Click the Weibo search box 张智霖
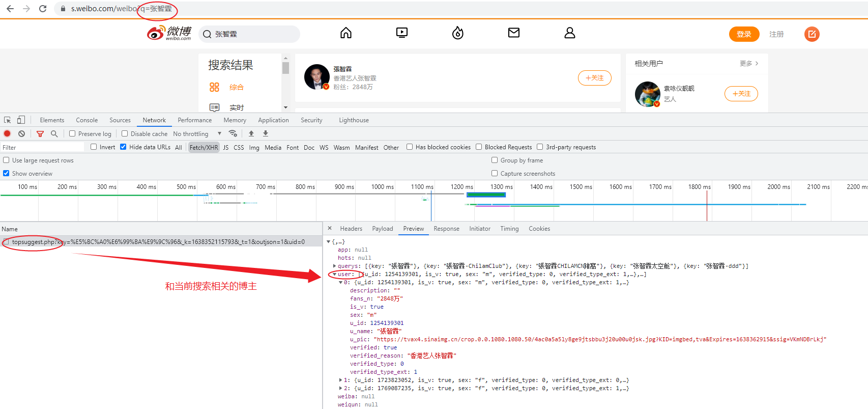This screenshot has width=868, height=409. 249,34
